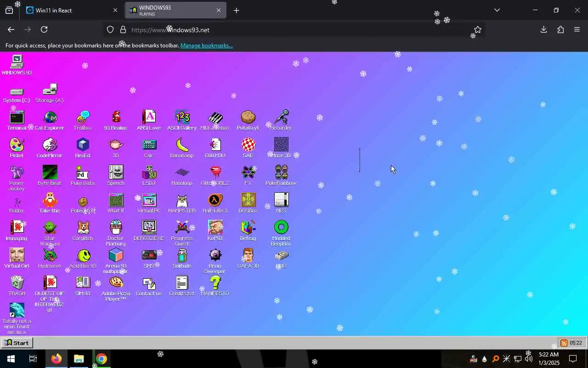Open MANIFESTO question mark icon

(x=215, y=286)
